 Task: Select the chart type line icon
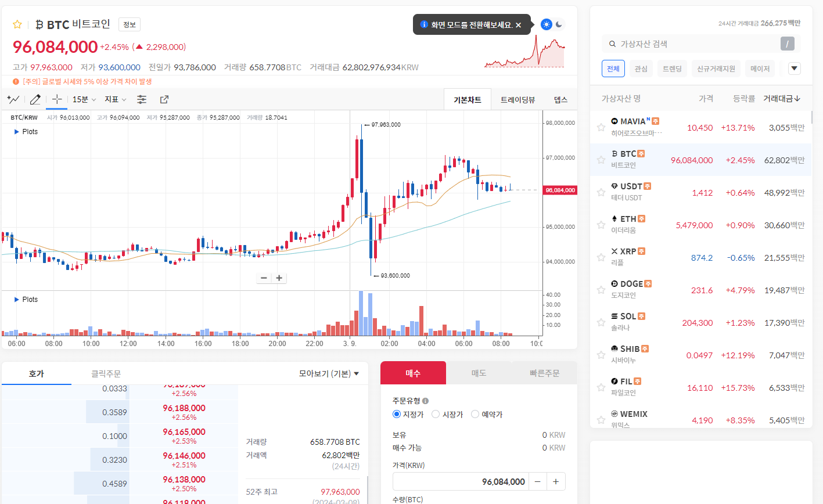pyautogui.click(x=13, y=99)
